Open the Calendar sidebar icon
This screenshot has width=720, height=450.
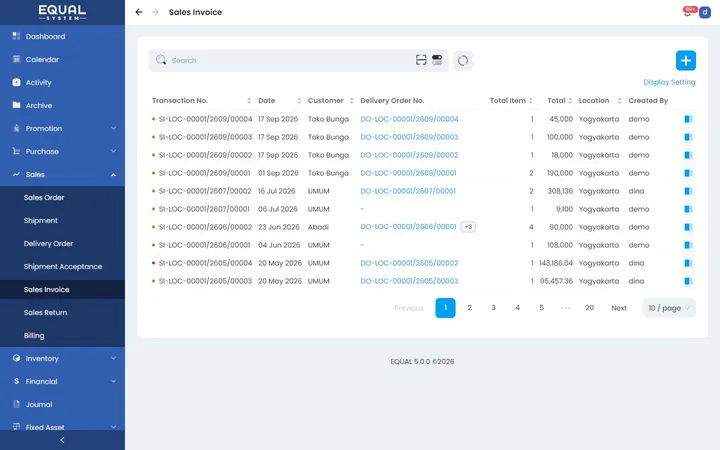[17, 59]
